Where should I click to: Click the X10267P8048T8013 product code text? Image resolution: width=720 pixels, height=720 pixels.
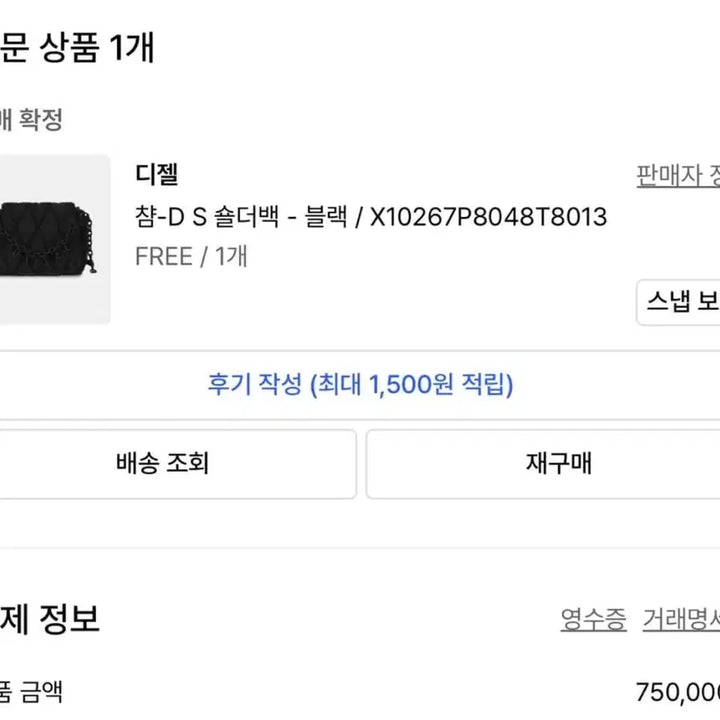(488, 217)
